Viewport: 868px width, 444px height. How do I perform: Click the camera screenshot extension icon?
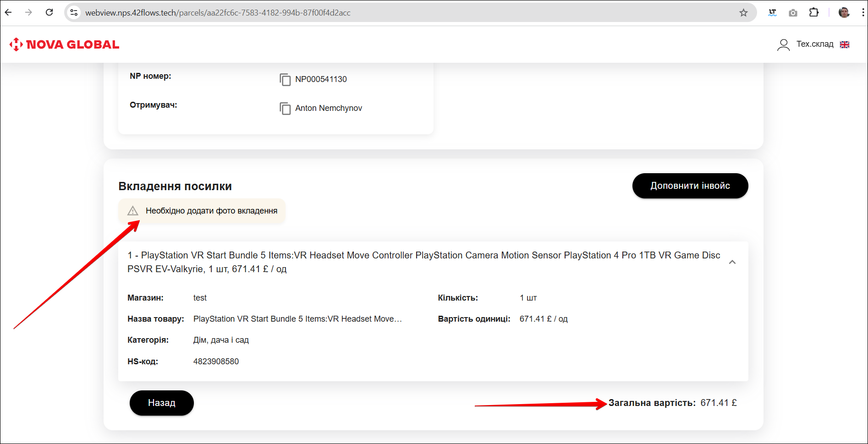(x=793, y=13)
